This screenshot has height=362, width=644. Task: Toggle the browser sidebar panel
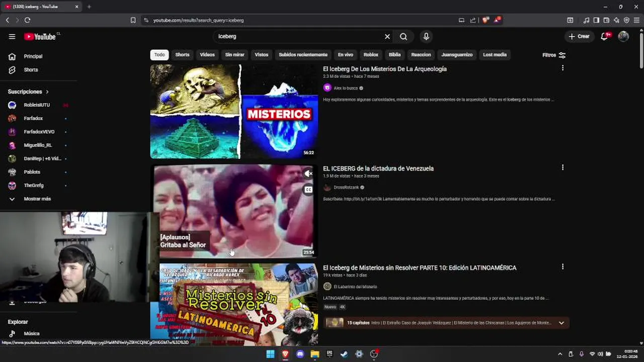point(596,20)
